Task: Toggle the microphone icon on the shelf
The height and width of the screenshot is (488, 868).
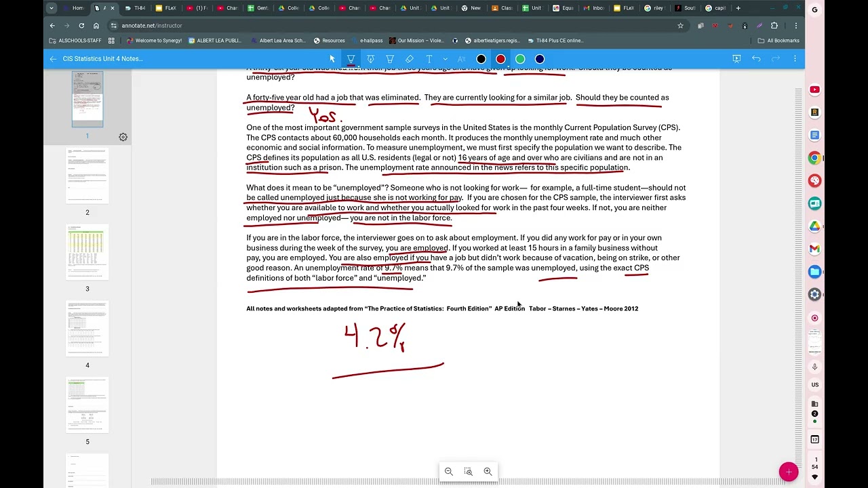Action: 814,367
